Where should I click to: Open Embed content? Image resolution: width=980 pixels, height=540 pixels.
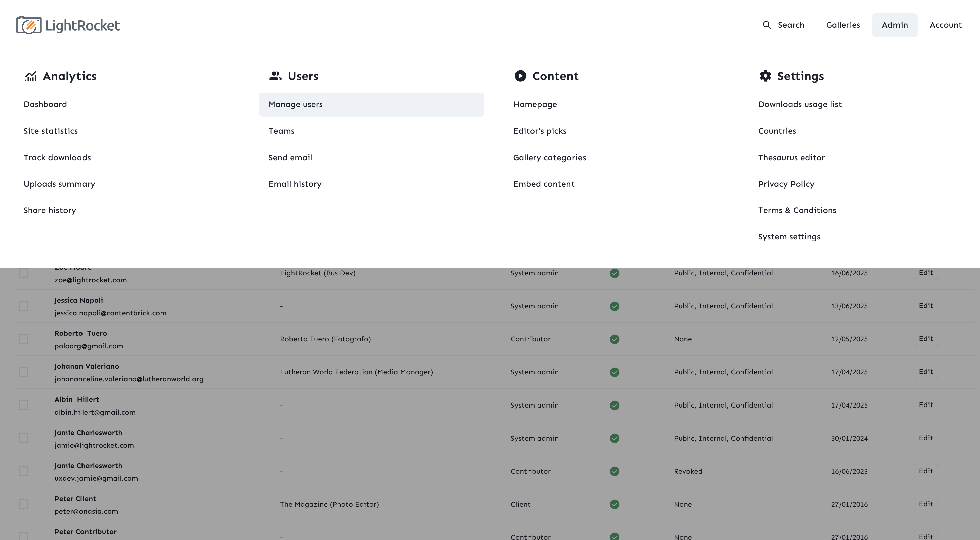[544, 184]
